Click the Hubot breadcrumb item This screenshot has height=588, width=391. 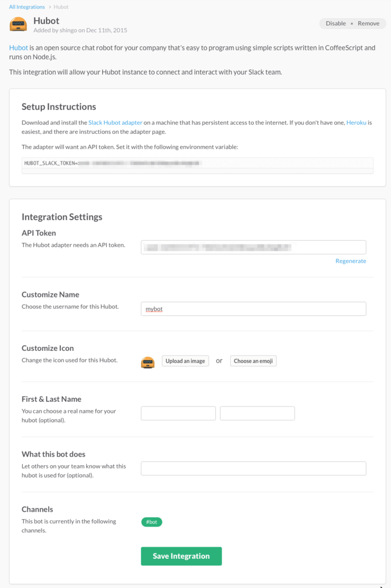tap(61, 7)
